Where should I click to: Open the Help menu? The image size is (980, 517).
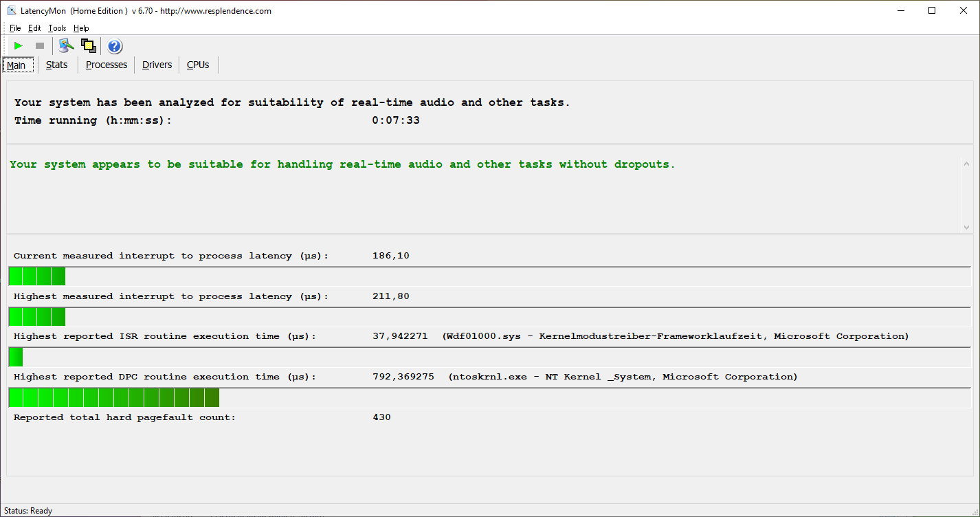pos(81,28)
